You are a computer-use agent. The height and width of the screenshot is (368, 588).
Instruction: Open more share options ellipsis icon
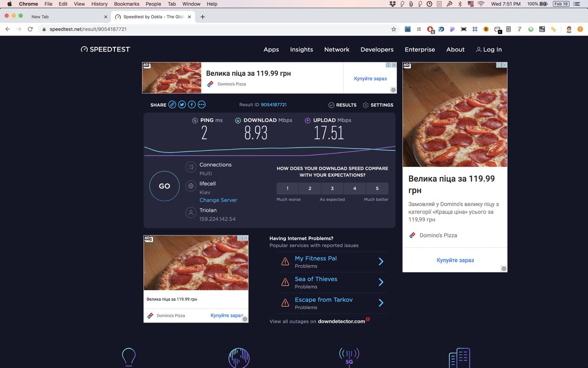(201, 105)
